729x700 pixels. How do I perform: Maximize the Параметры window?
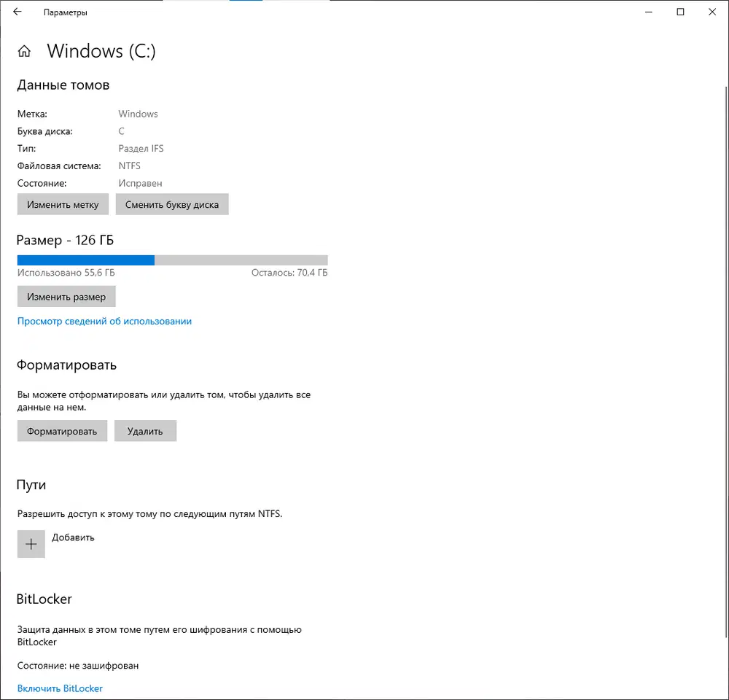(680, 12)
